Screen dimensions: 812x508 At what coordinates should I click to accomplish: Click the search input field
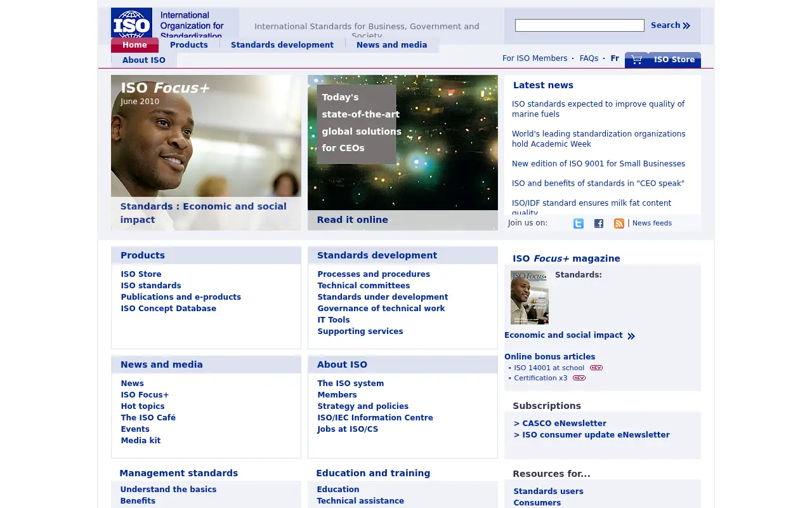(x=580, y=25)
